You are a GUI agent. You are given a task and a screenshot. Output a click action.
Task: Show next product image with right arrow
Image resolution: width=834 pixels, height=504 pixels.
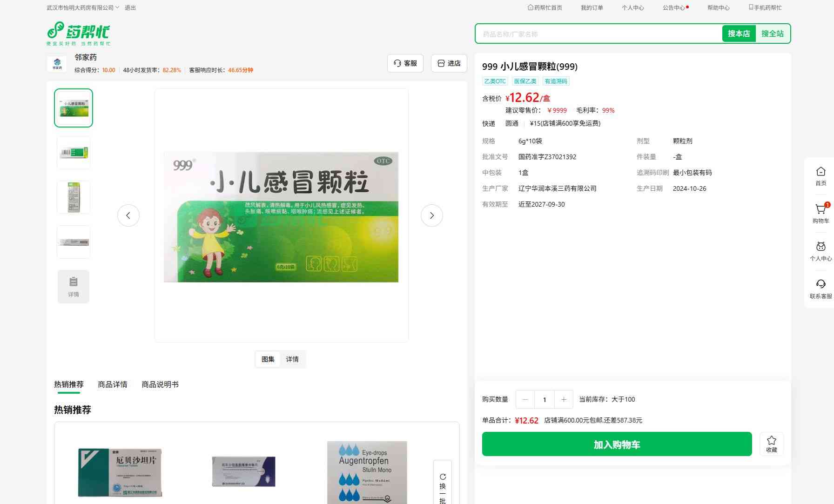point(431,215)
